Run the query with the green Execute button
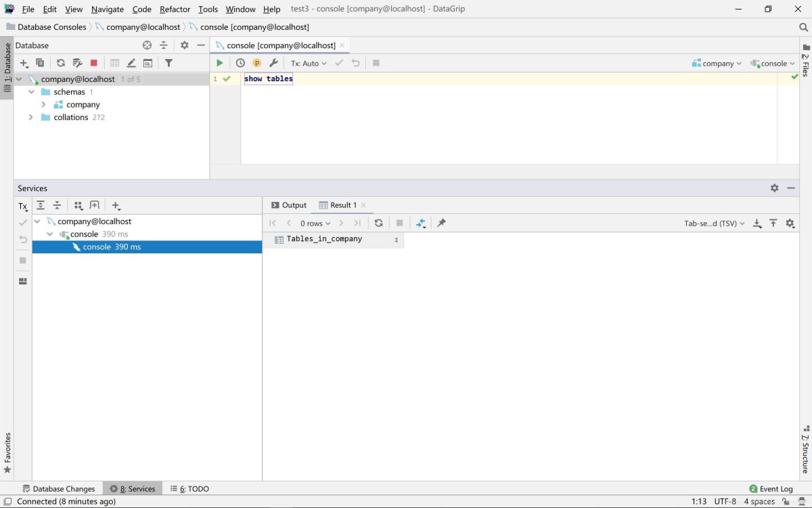This screenshot has width=812, height=508. (219, 63)
